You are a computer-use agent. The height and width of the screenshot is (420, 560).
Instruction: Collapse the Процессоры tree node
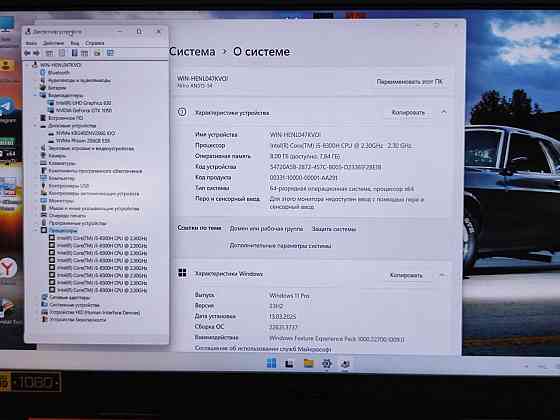[36, 230]
